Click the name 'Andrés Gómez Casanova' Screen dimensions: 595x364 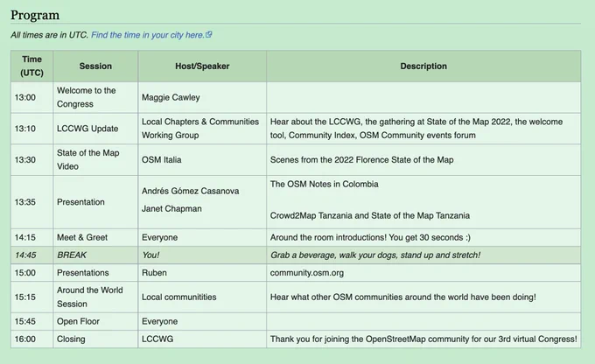(x=191, y=191)
